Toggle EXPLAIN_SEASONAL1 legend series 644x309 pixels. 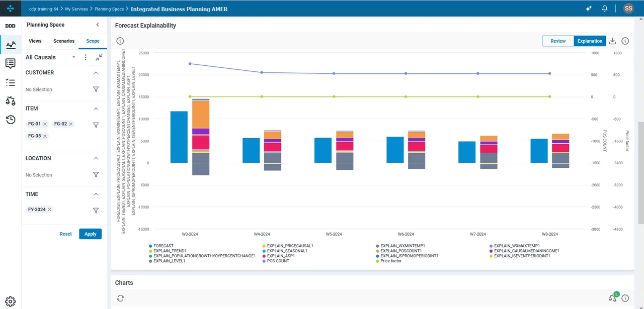click(284, 251)
